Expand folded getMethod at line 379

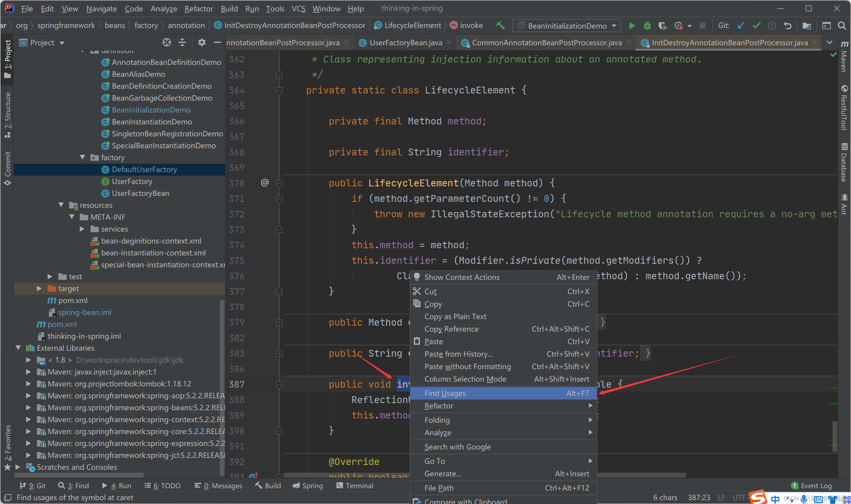[x=279, y=323]
